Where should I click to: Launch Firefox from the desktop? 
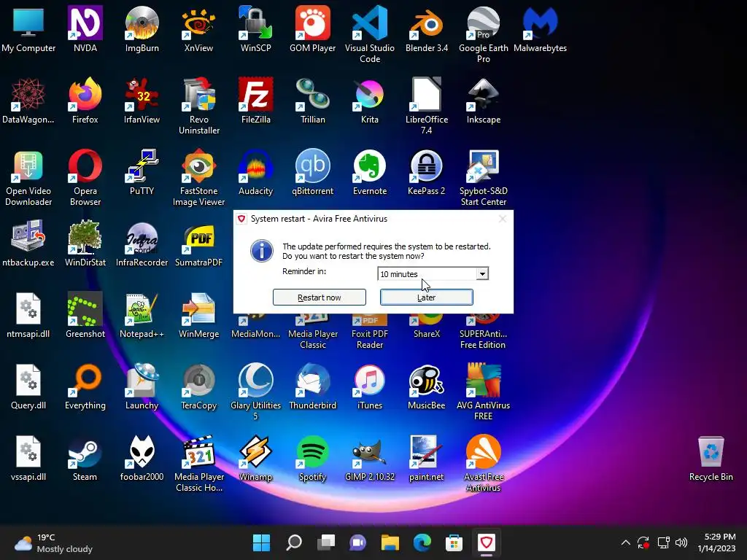[85, 101]
